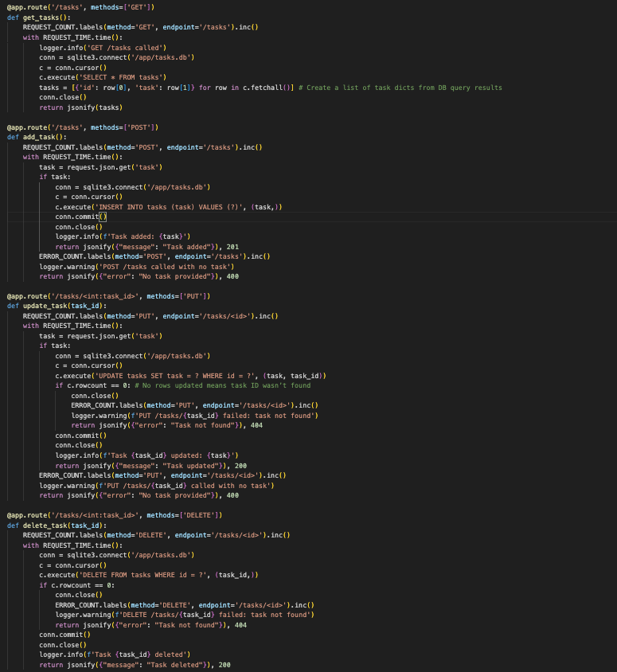Place cursor on 'def add_task():' line
Screen dimensions: 617x672
coord(37,137)
